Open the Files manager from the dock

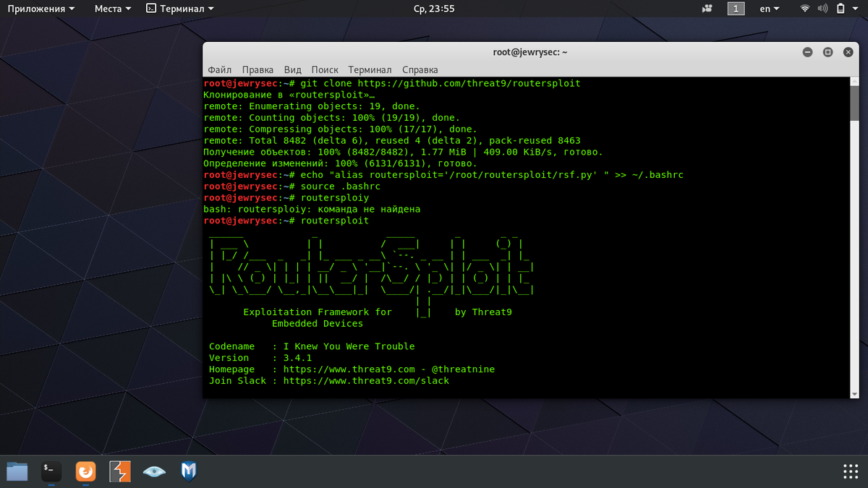click(17, 472)
